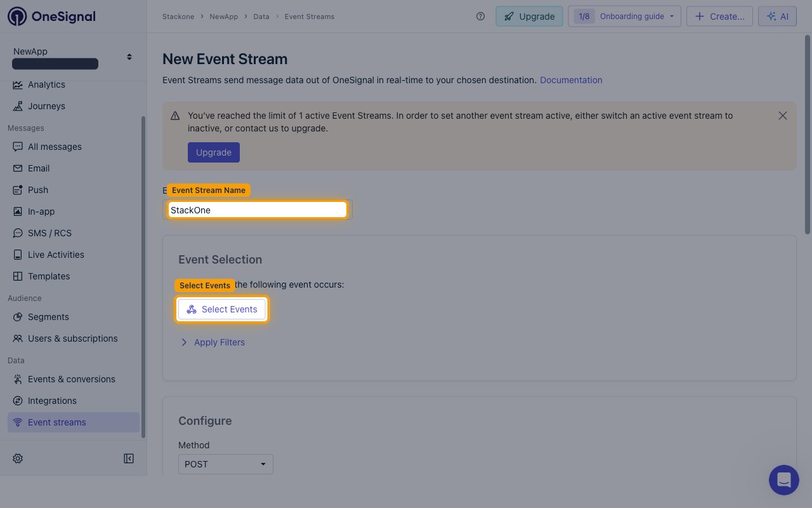This screenshot has width=812, height=508.
Task: Click Stackone in the breadcrumb
Action: (x=178, y=17)
